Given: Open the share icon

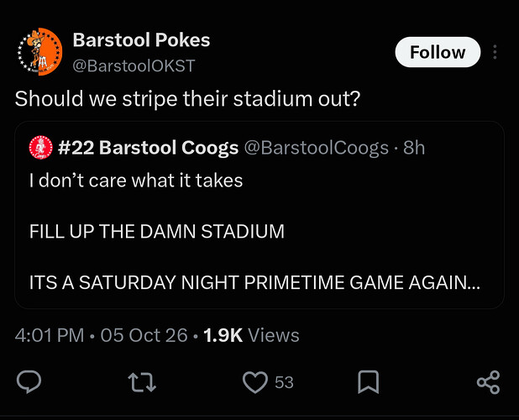Looking at the screenshot, I should pos(488,382).
